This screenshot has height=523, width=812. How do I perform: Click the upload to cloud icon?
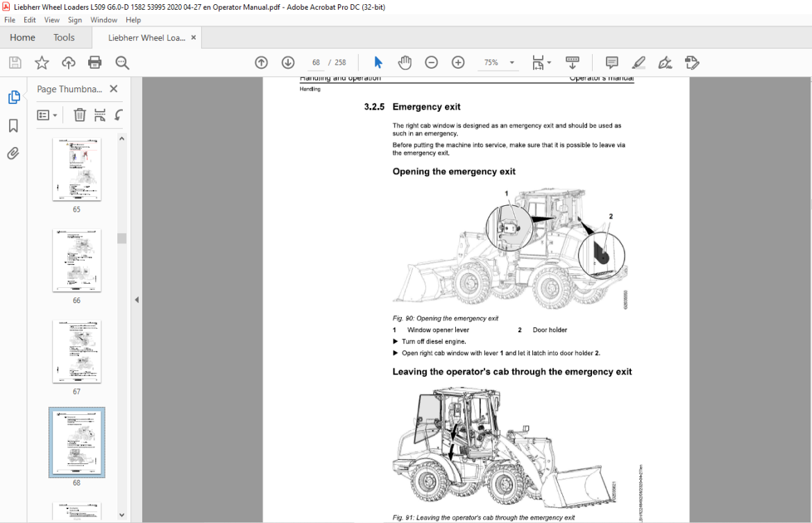(68, 62)
